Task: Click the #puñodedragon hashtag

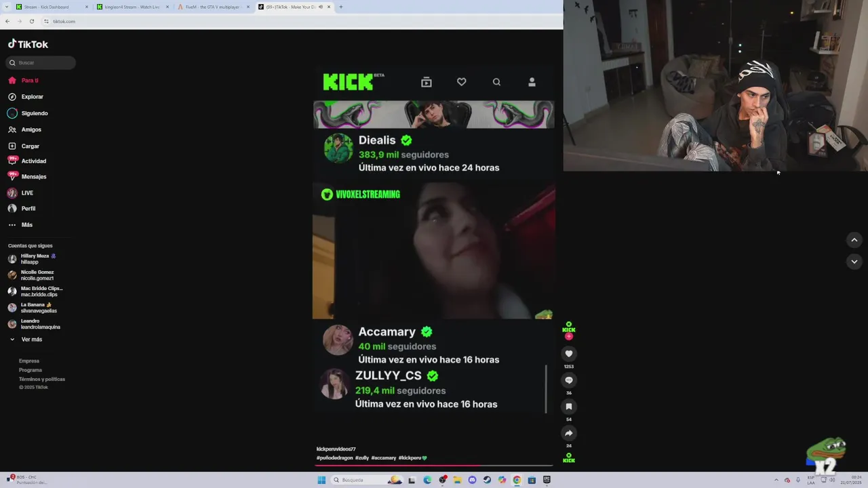Action: point(334,458)
